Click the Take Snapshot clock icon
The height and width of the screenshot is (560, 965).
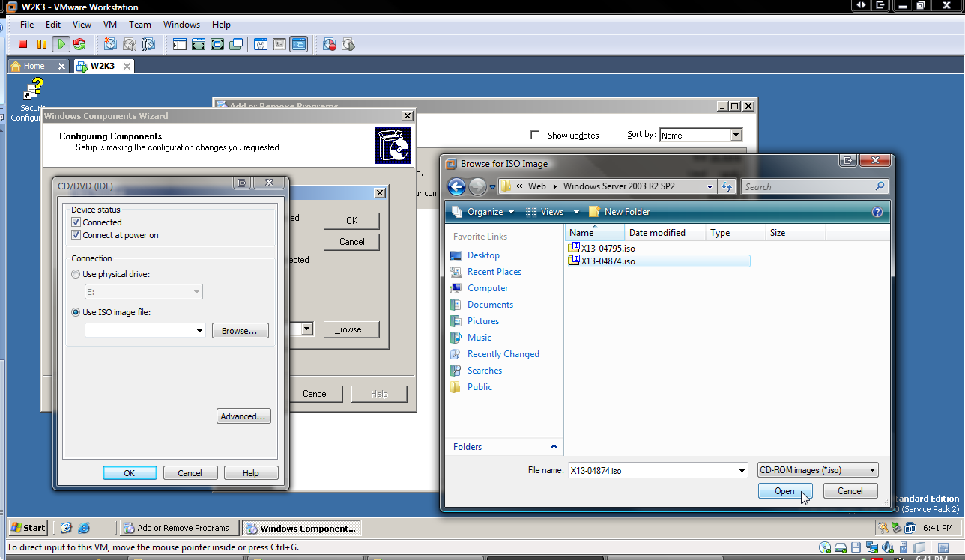[x=110, y=45]
